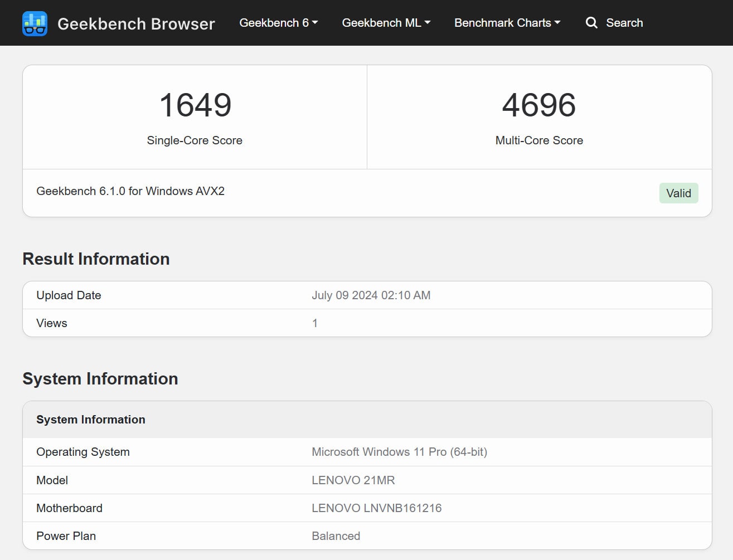
Task: Click the Upload Date label
Action: [x=69, y=295]
